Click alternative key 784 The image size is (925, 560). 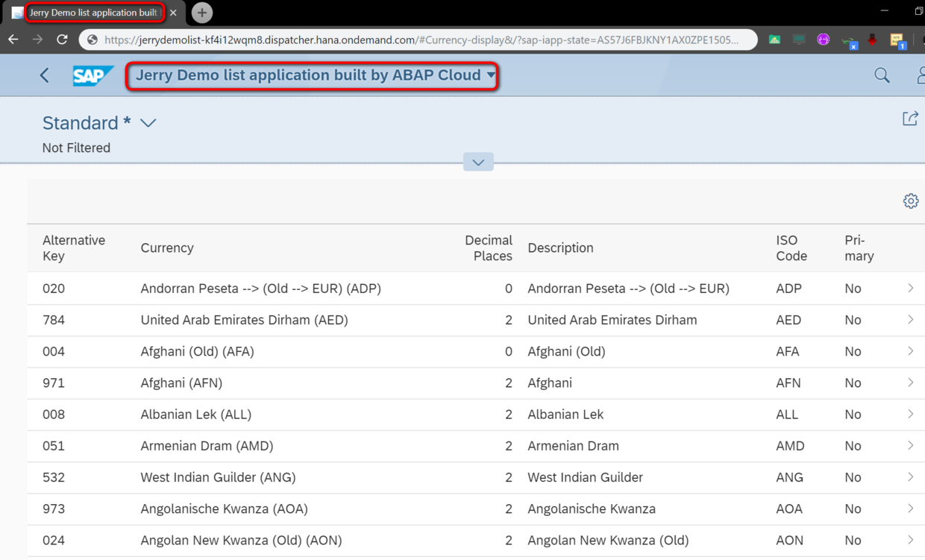[54, 320]
